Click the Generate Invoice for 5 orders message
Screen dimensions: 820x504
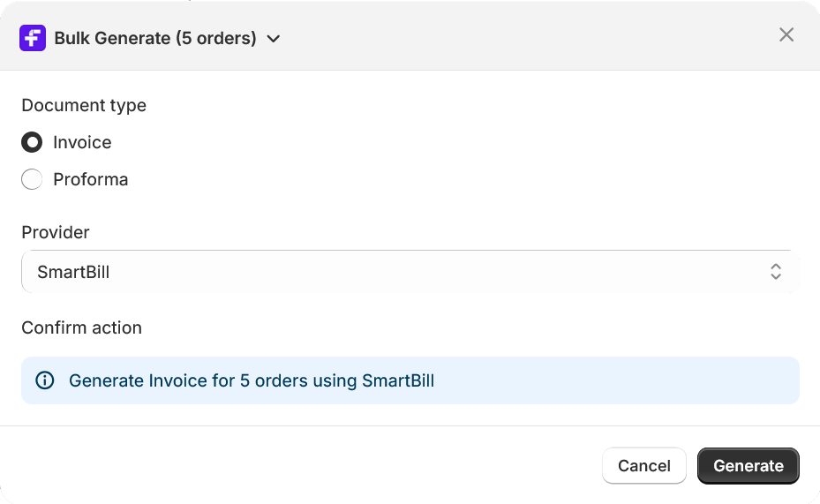click(x=252, y=380)
